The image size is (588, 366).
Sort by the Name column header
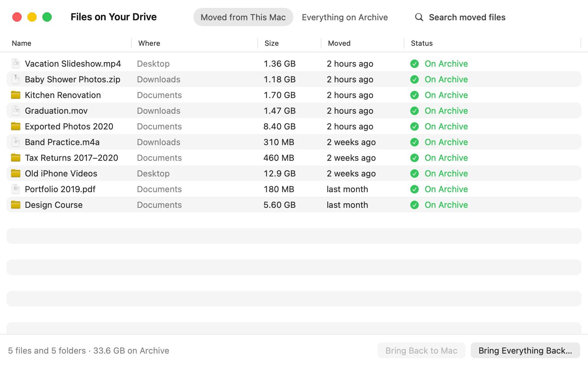22,43
